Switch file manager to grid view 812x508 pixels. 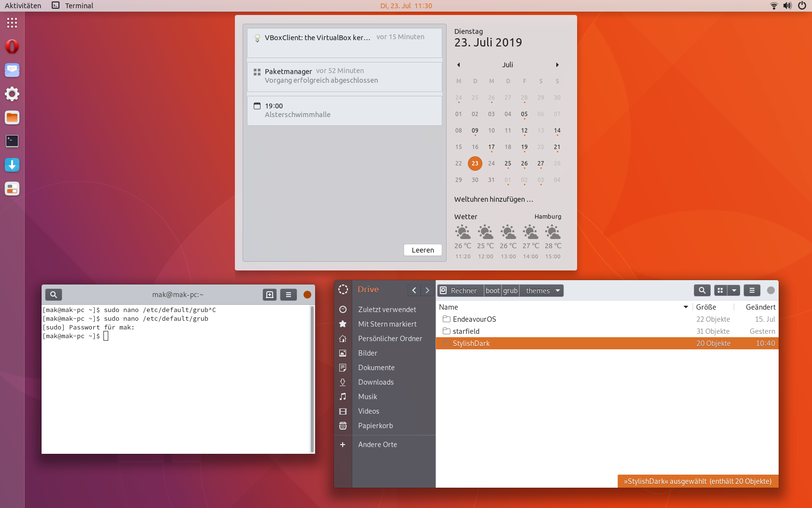(720, 290)
